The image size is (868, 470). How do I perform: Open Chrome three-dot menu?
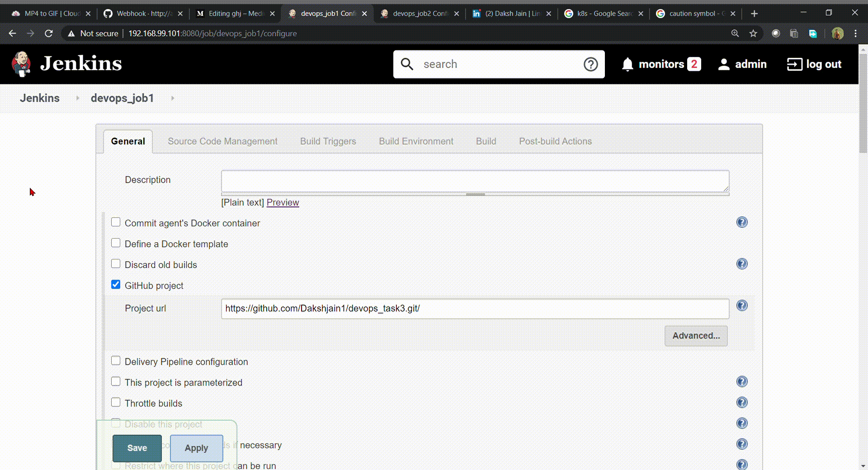pos(855,33)
